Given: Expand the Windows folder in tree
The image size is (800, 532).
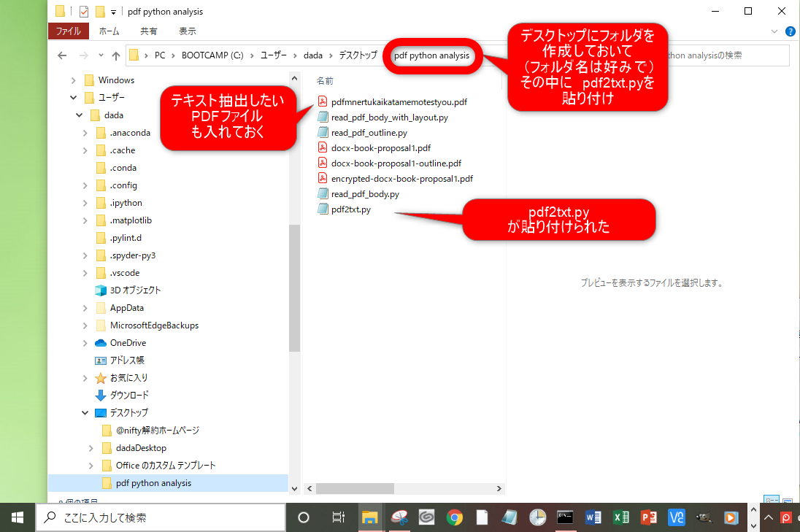Looking at the screenshot, I should click(74, 80).
